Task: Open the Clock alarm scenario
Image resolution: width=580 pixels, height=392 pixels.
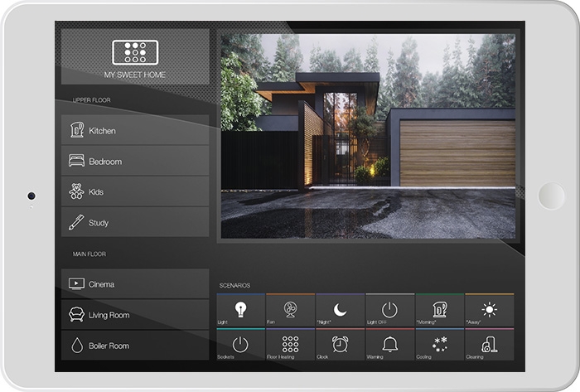Action: [x=340, y=344]
